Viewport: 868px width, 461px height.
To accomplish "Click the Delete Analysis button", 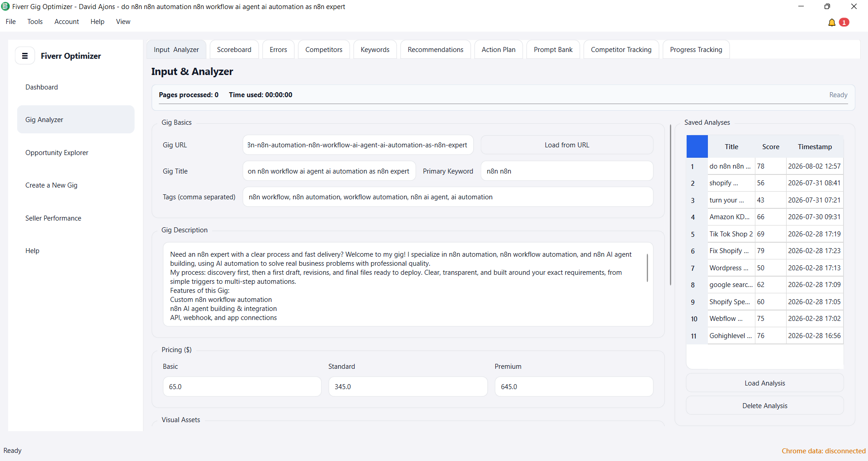I will click(765, 406).
